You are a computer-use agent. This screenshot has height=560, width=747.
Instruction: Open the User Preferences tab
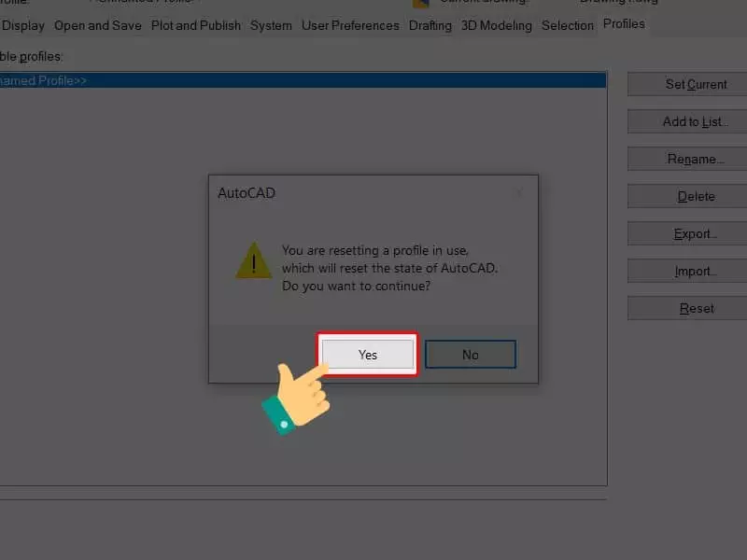click(351, 25)
